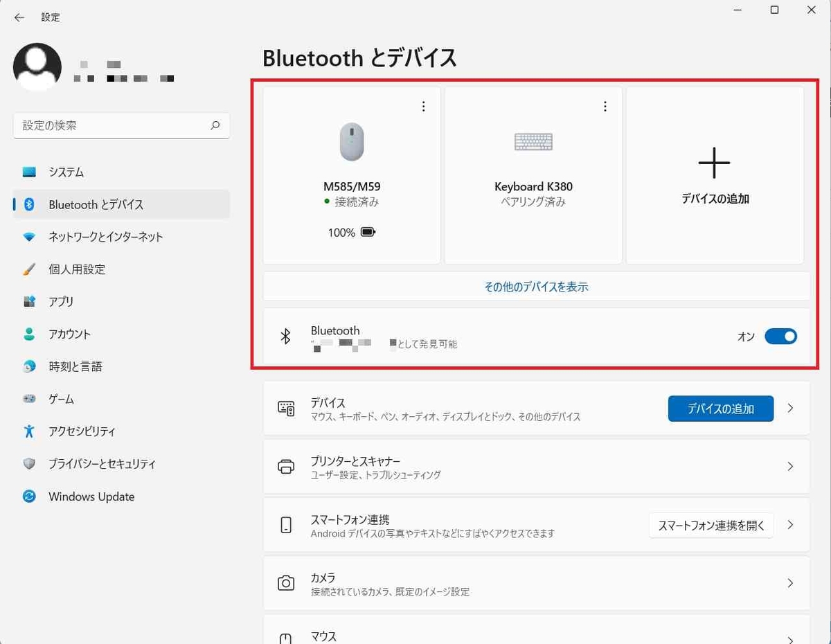Click the M585/M59 mouse image
This screenshot has height=644, width=831.
352,141
